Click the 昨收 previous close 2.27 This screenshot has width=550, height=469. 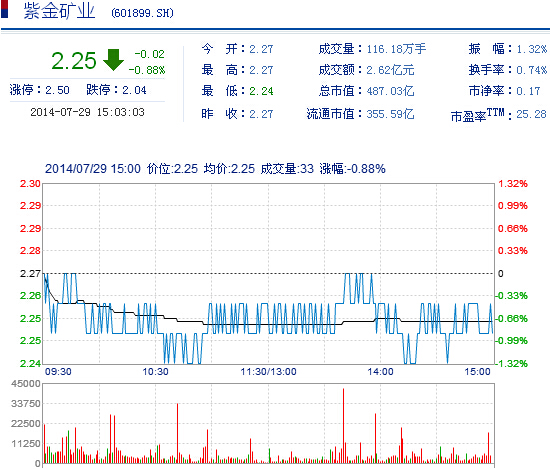[x=261, y=114]
